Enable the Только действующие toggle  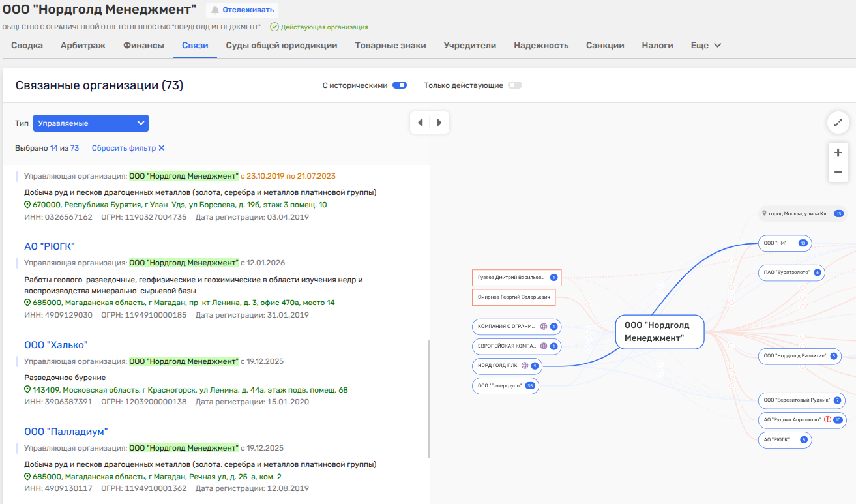[515, 85]
